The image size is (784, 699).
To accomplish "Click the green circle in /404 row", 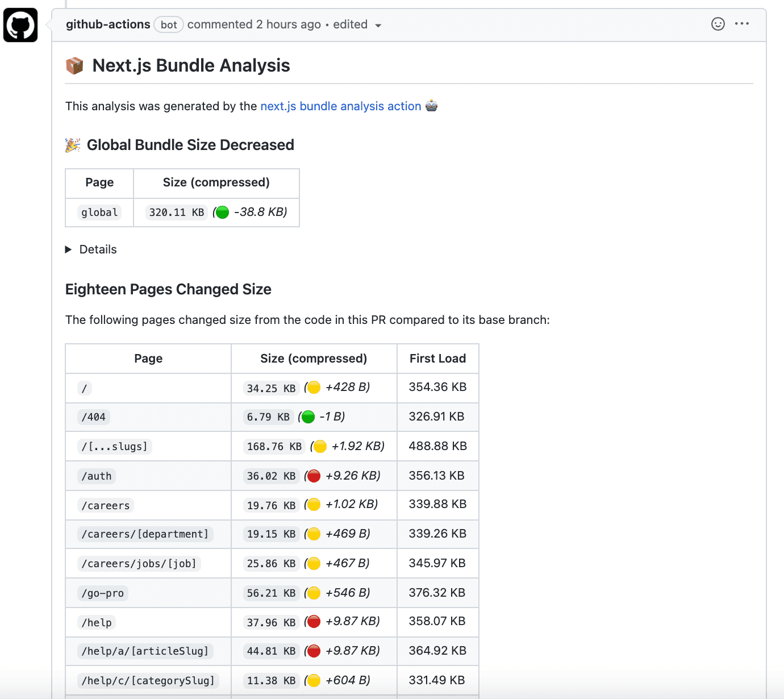I will [x=308, y=417].
